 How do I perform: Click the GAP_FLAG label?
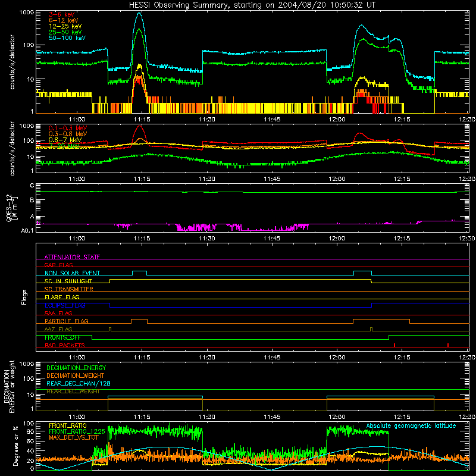coord(58,265)
